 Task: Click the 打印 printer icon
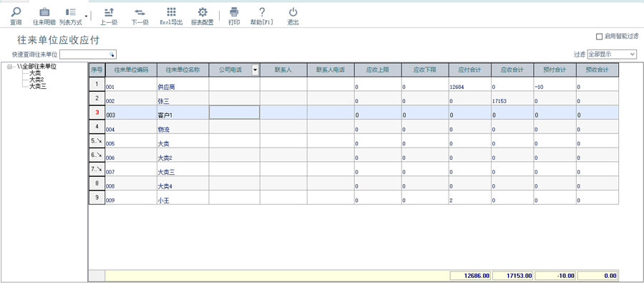coord(234,12)
